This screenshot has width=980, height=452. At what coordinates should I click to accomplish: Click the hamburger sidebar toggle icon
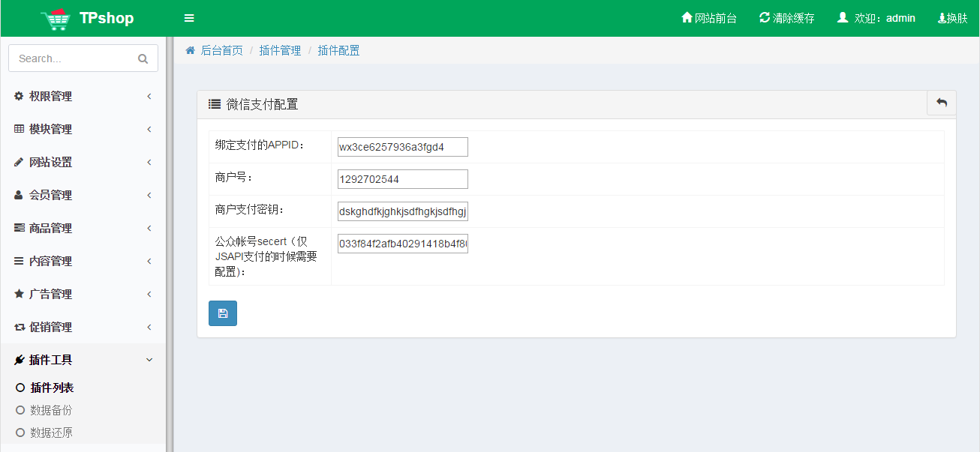(x=189, y=18)
